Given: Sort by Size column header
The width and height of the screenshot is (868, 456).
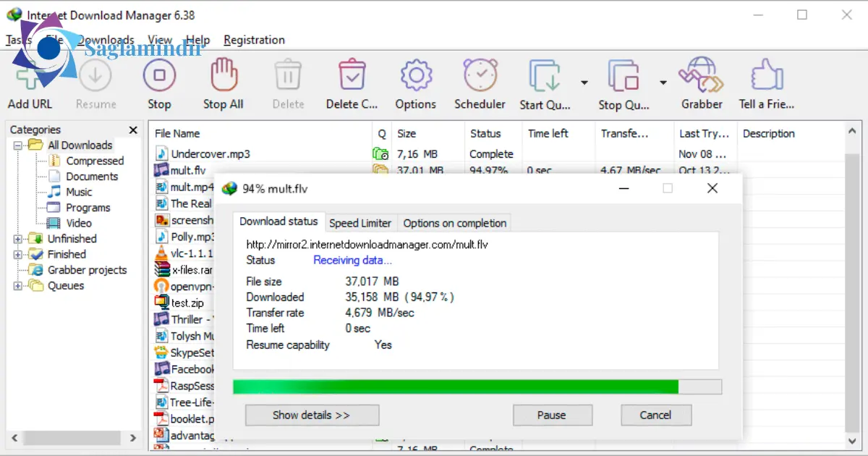Looking at the screenshot, I should click(428, 134).
